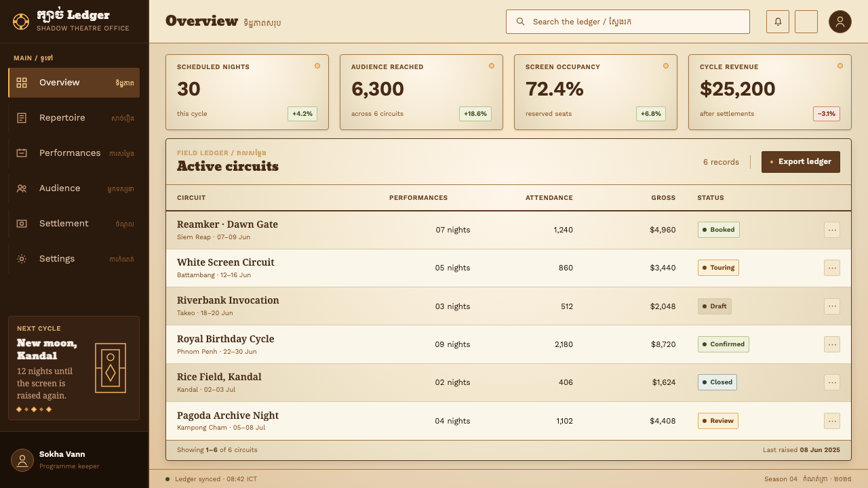Click the Attendance column header

click(x=549, y=198)
